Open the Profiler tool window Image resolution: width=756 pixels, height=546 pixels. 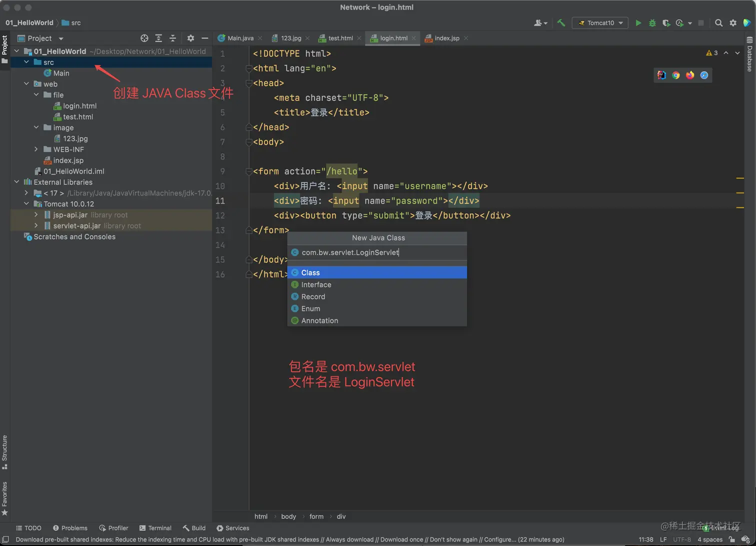click(x=113, y=528)
